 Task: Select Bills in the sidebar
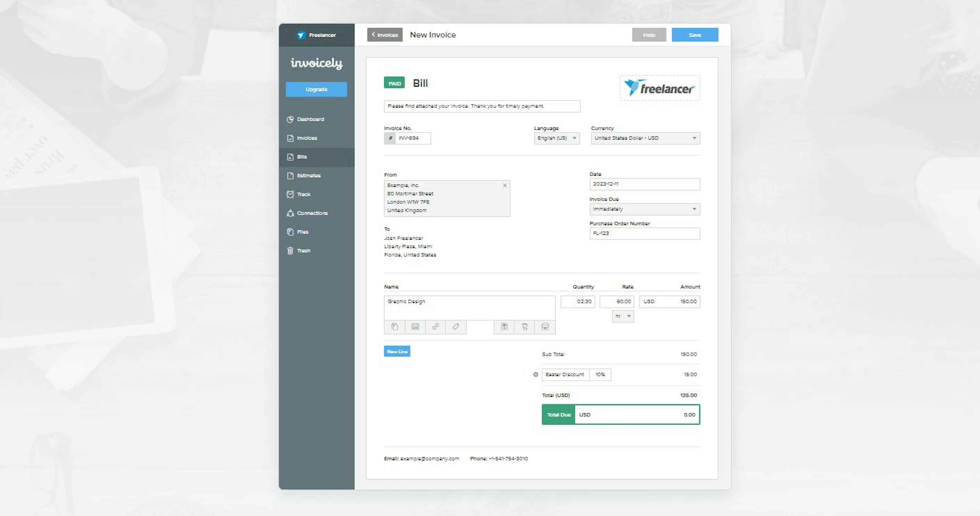point(316,157)
